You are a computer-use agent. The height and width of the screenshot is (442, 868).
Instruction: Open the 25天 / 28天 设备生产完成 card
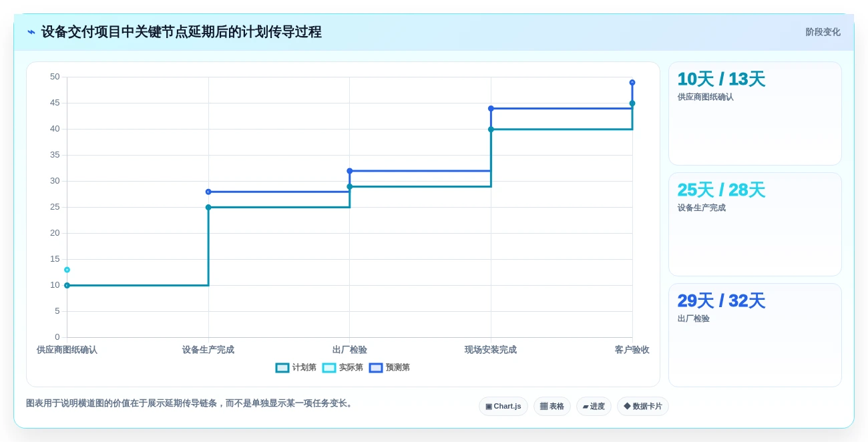pyautogui.click(x=755, y=224)
